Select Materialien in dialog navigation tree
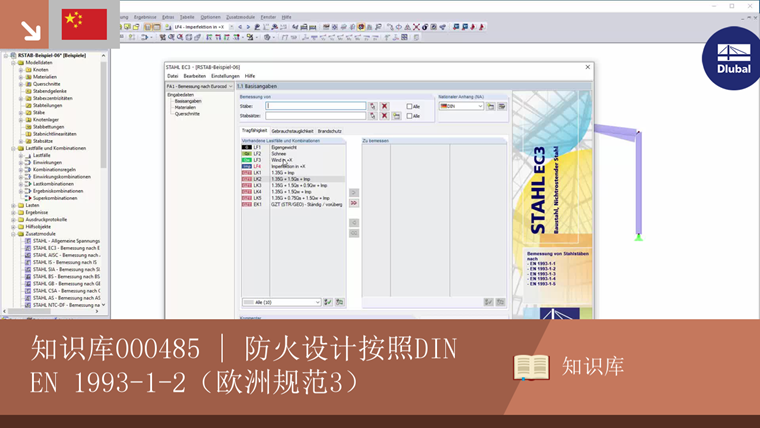This screenshot has height=428, width=760. (x=185, y=108)
